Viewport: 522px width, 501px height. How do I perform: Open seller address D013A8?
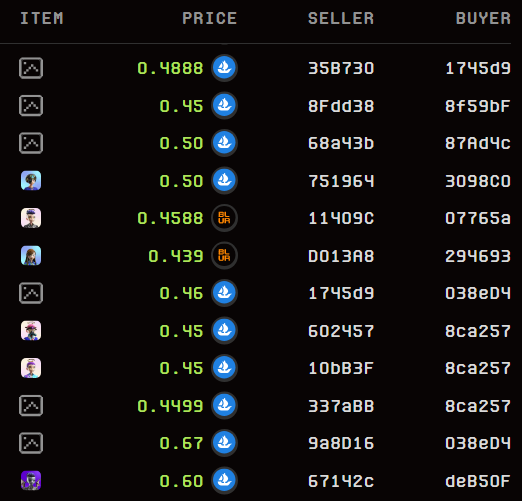(341, 256)
